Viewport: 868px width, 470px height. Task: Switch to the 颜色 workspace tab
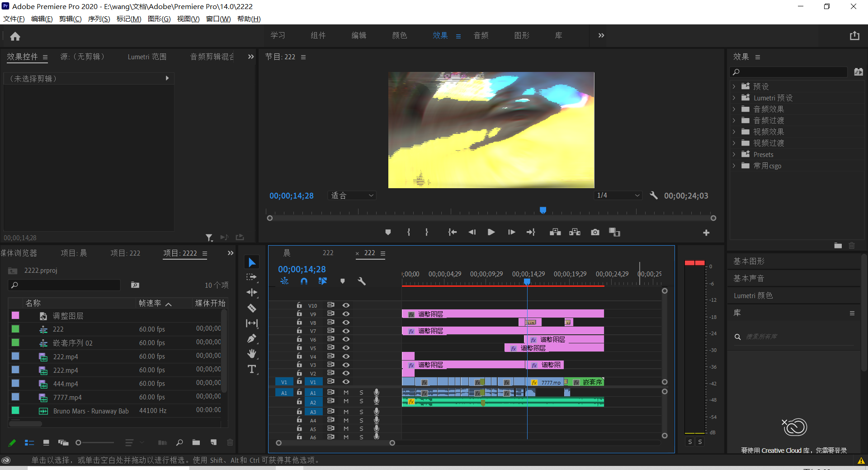click(x=399, y=35)
